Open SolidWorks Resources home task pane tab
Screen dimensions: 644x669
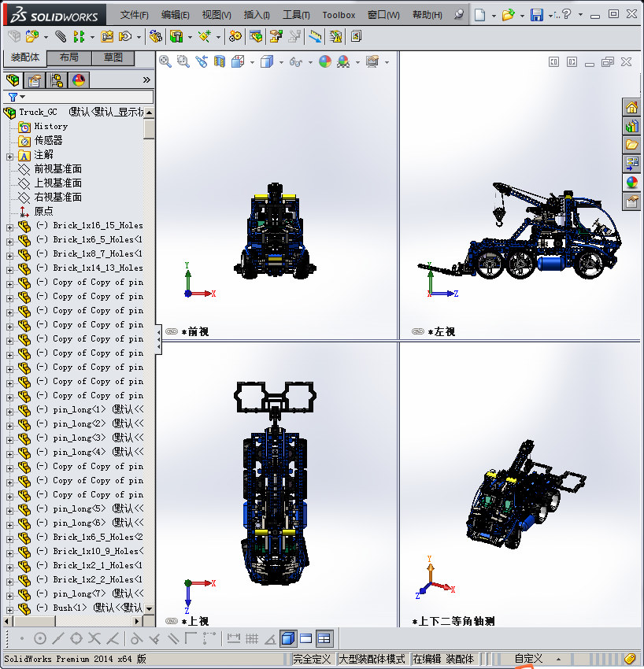point(631,107)
